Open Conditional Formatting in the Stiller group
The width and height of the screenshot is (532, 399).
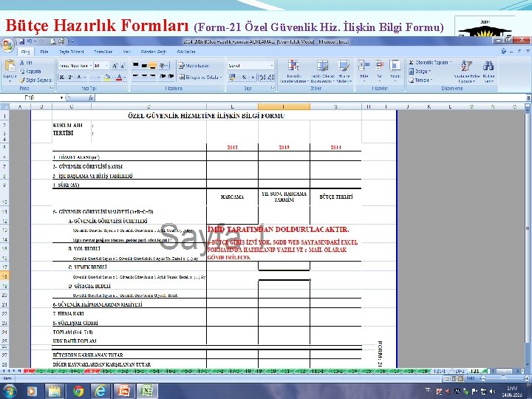pos(293,71)
